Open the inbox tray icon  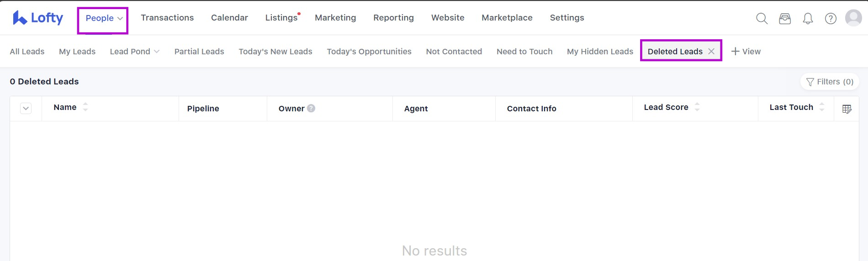click(785, 18)
